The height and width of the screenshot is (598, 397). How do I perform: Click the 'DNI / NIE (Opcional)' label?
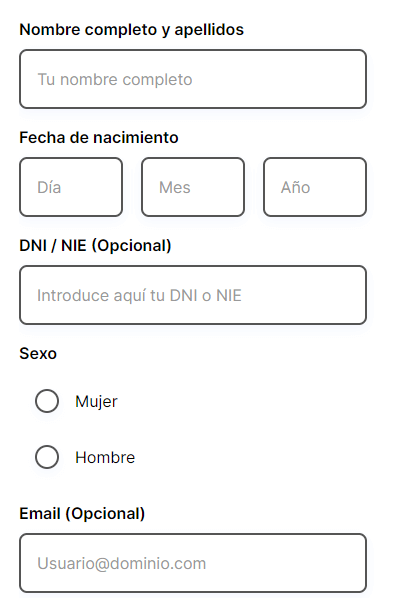coord(95,245)
